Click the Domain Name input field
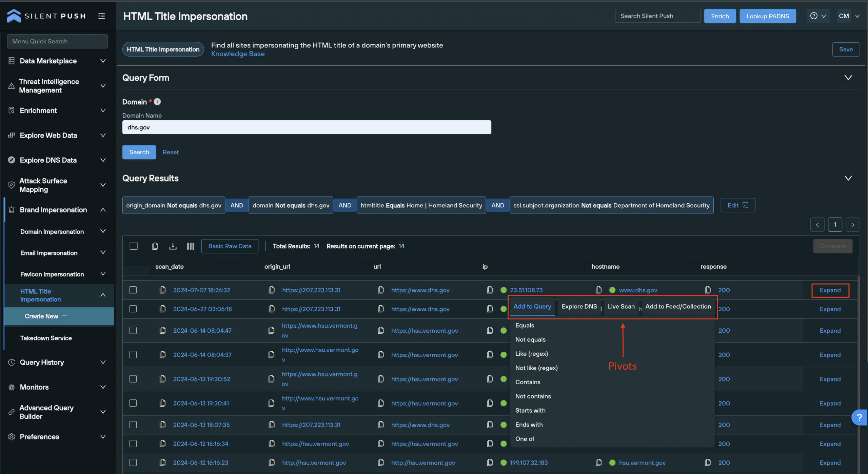 (x=307, y=127)
